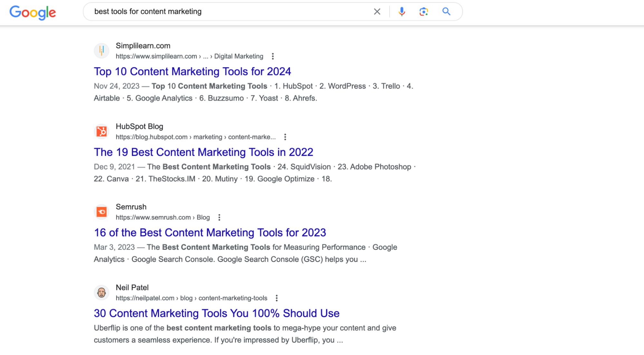Click the Neil Patel avatar favicon

point(101,293)
